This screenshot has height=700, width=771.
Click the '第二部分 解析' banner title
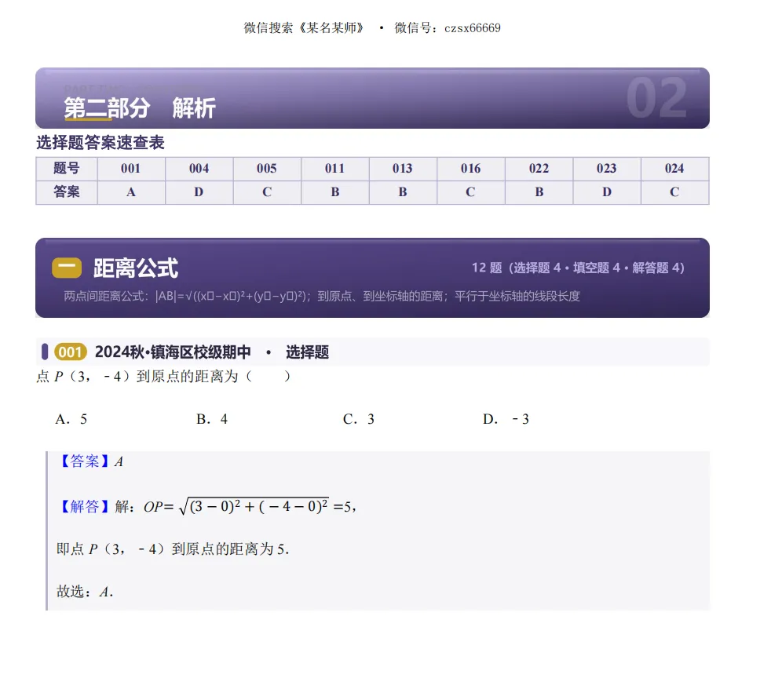[x=140, y=108]
